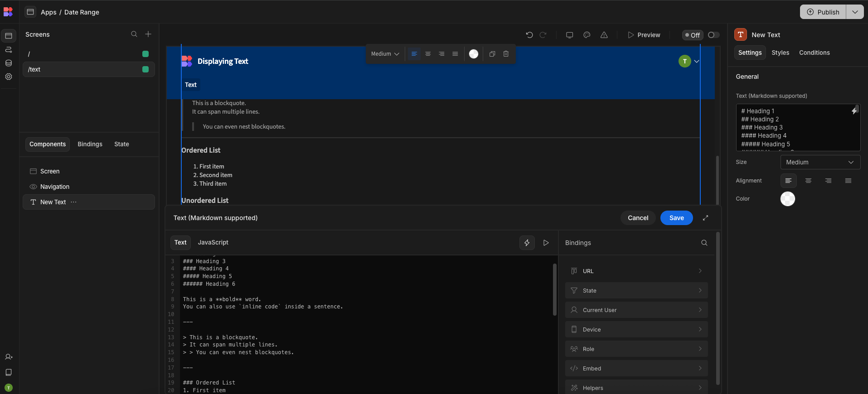Click the Preview button
The image size is (868, 394).
[x=644, y=35]
